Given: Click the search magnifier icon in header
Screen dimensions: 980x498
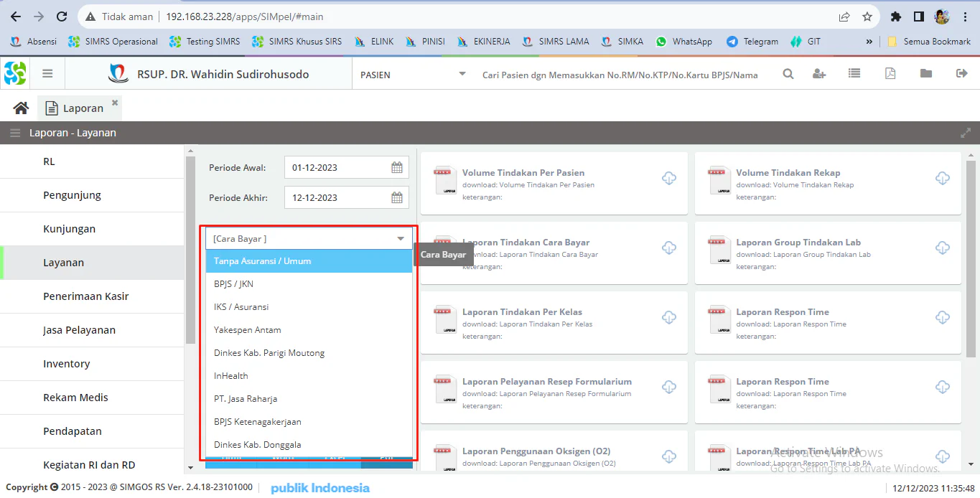Looking at the screenshot, I should click(788, 73).
